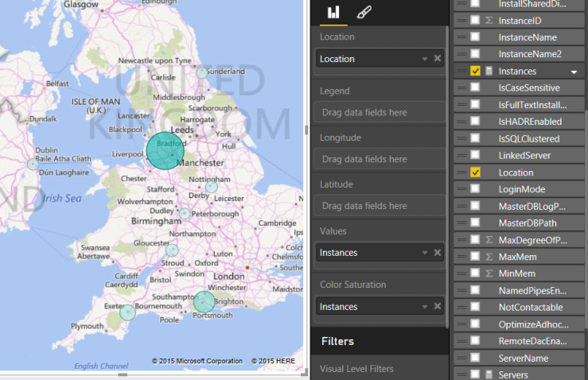Check the MasterDBPath field checkbox
588x380 pixels.
(x=475, y=223)
